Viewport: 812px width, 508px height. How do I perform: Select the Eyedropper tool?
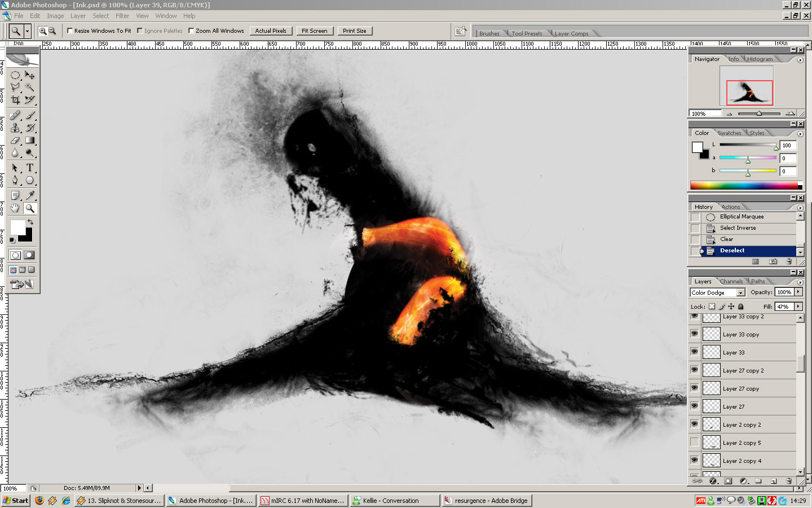click(30, 195)
